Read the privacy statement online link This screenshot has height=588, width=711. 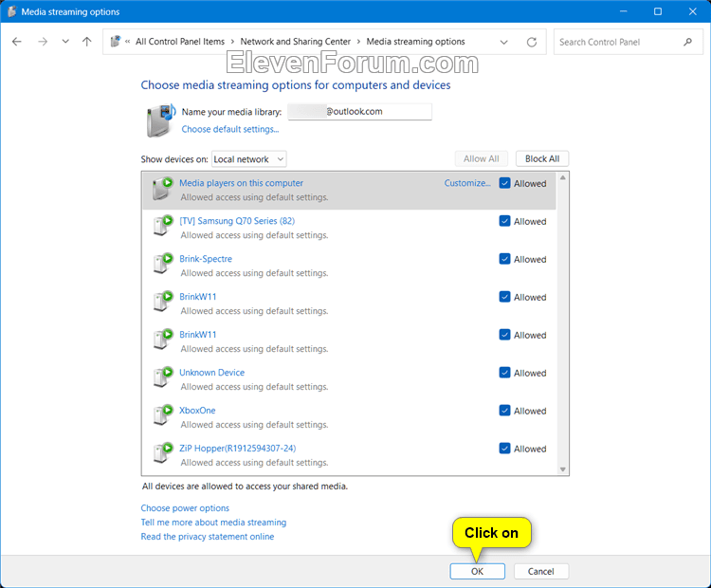click(208, 537)
